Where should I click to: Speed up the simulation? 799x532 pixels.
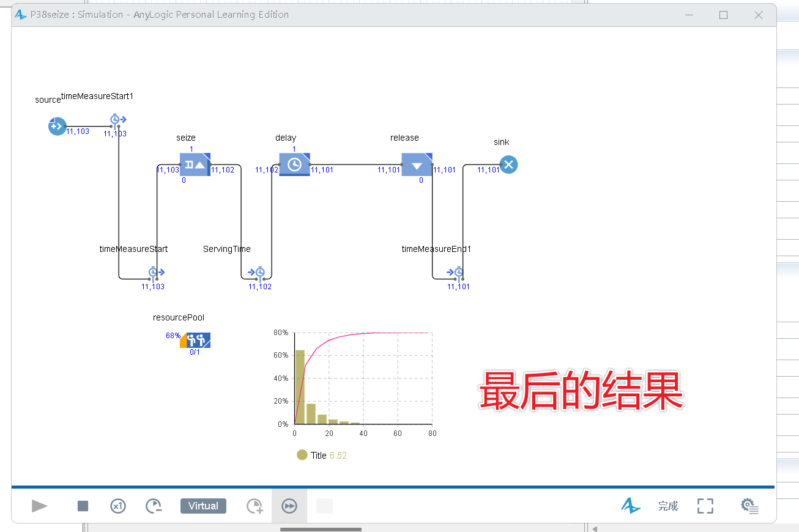pos(255,506)
